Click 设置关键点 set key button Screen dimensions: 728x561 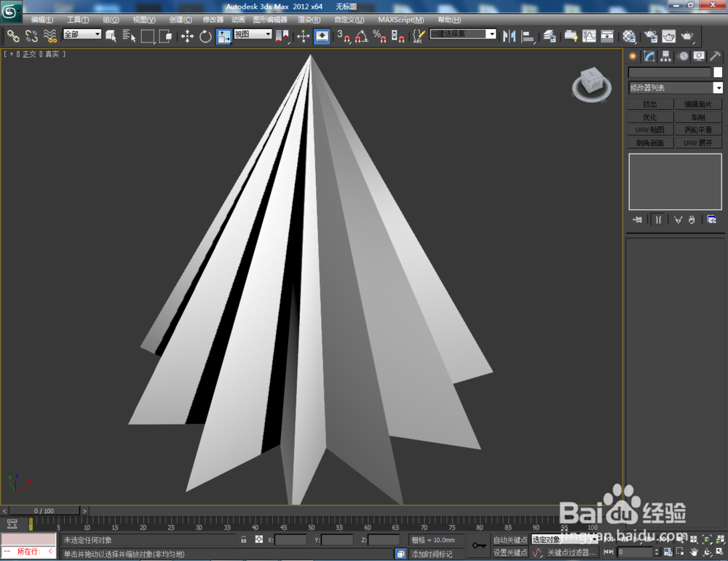(510, 552)
